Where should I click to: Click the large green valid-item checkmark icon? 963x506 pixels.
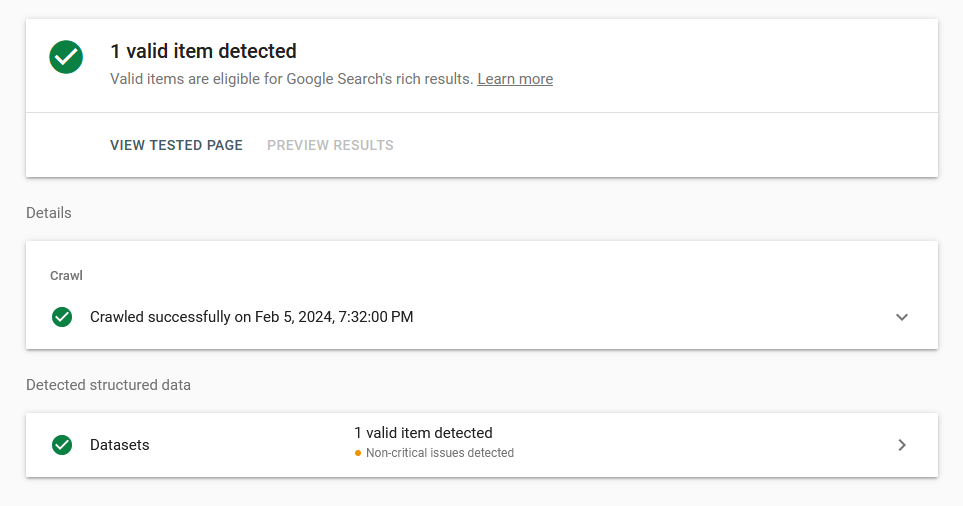click(x=66, y=57)
